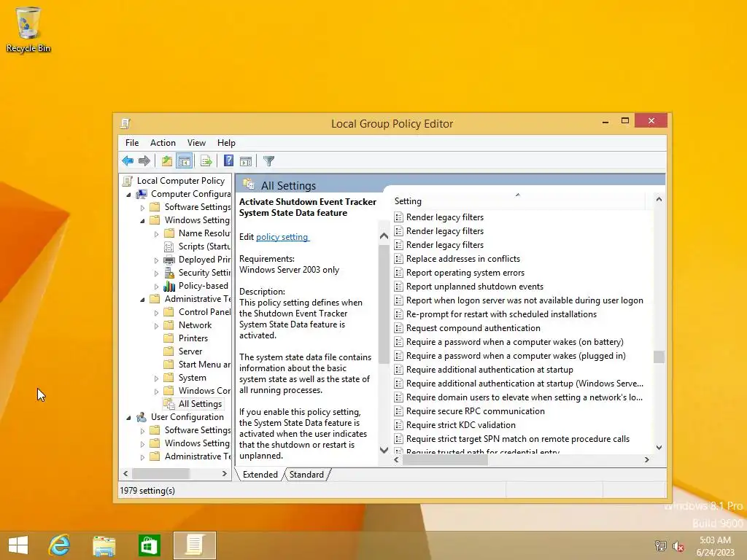747x560 pixels.
Task: Click the Security Settings lock icon
Action: click(169, 273)
